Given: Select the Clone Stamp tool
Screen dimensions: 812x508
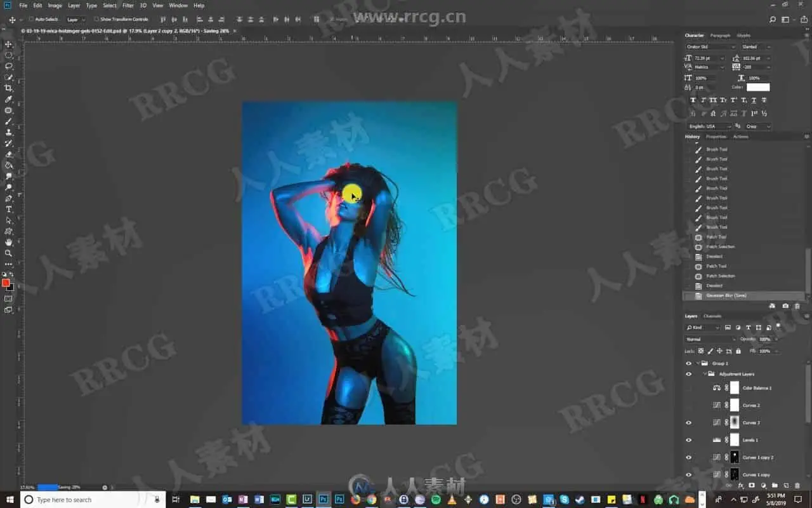Looking at the screenshot, I should pos(8,132).
